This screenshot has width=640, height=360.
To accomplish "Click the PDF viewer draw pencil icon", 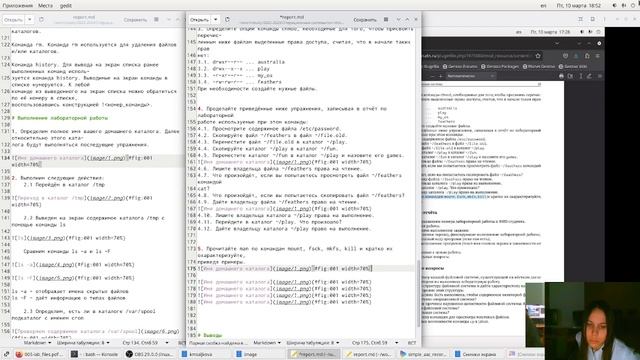I will (589, 76).
